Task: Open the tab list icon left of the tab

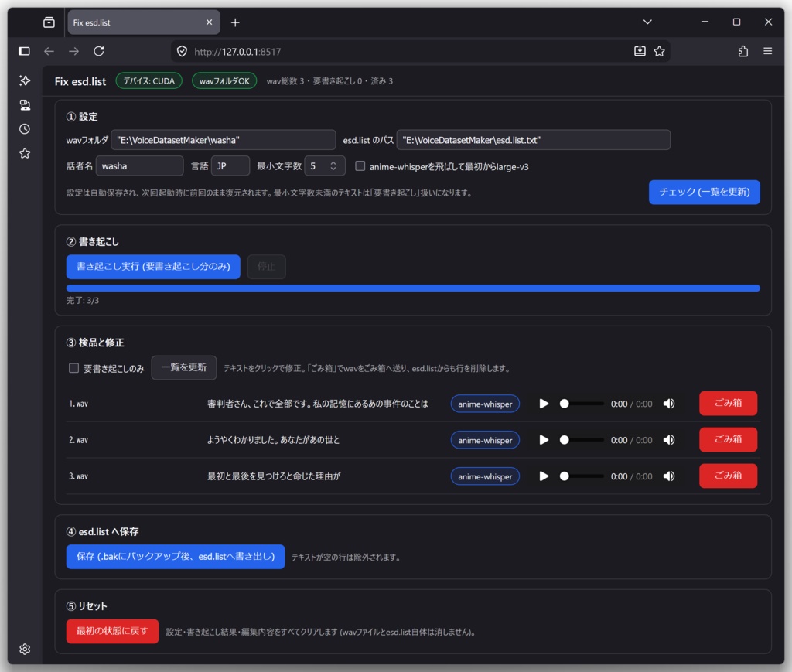Action: (x=49, y=22)
